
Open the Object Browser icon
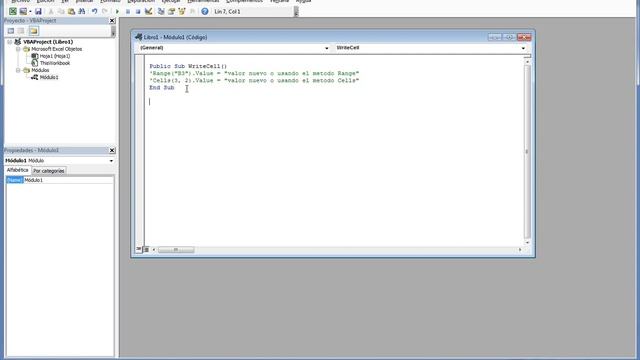tap(182, 11)
